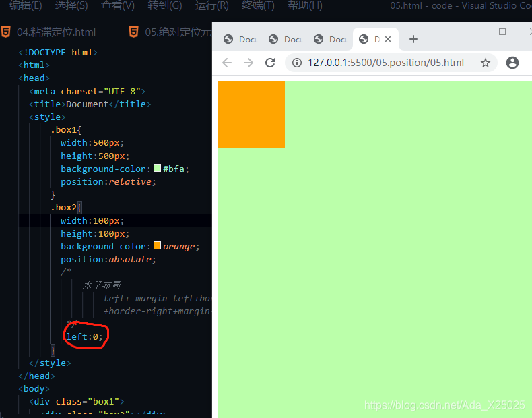Bookmark this page with the star icon
532x418 pixels.
(486, 63)
